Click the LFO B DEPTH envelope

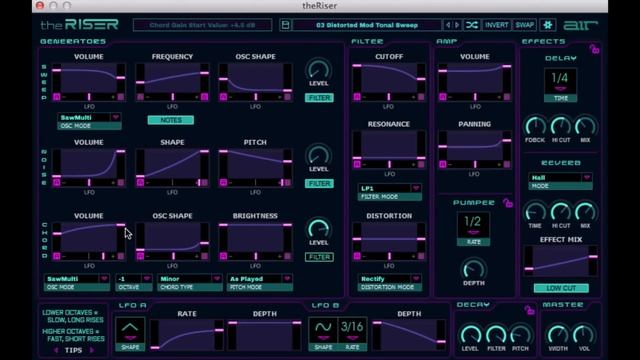[409, 335]
